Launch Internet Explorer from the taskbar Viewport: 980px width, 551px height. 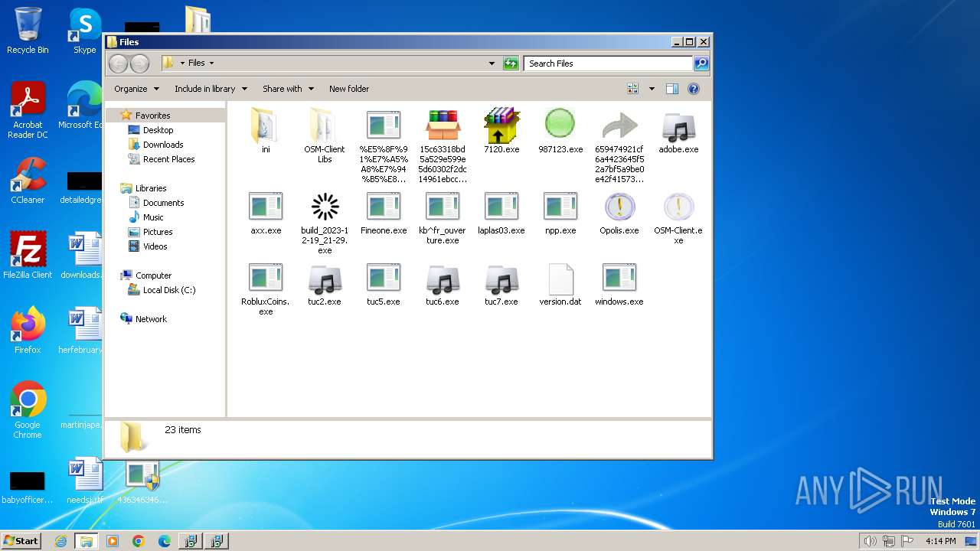coord(61,541)
